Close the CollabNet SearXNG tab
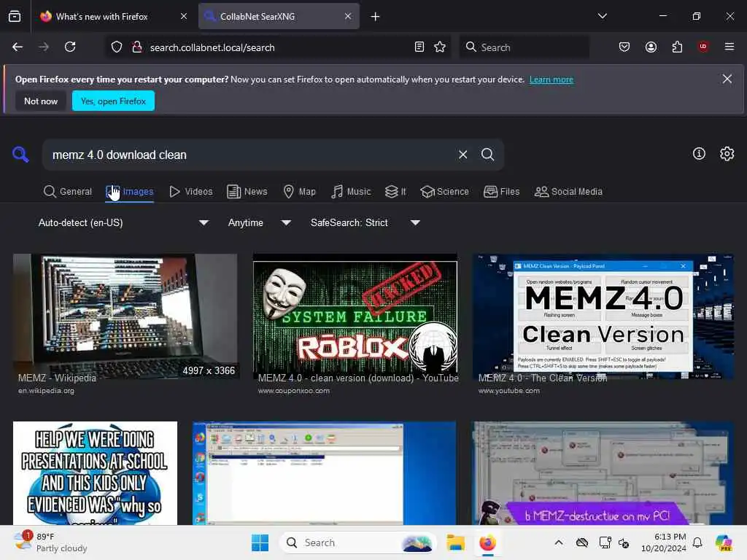Image resolution: width=747 pixels, height=560 pixels. (x=348, y=16)
